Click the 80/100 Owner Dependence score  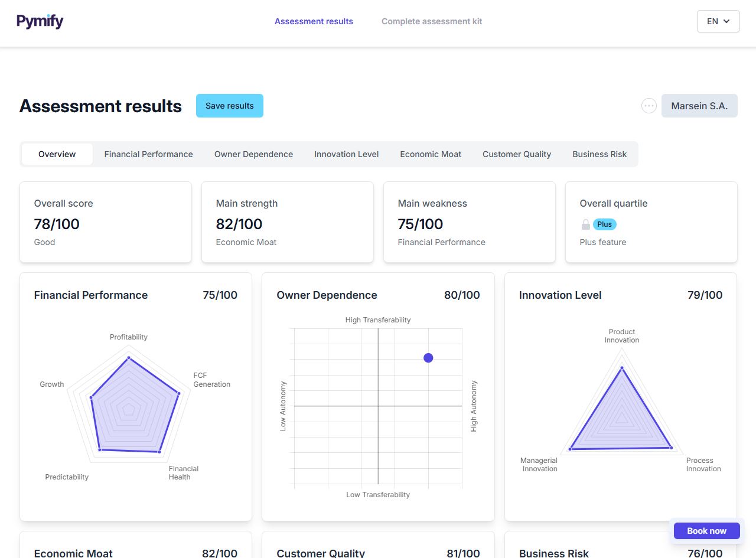click(x=462, y=295)
